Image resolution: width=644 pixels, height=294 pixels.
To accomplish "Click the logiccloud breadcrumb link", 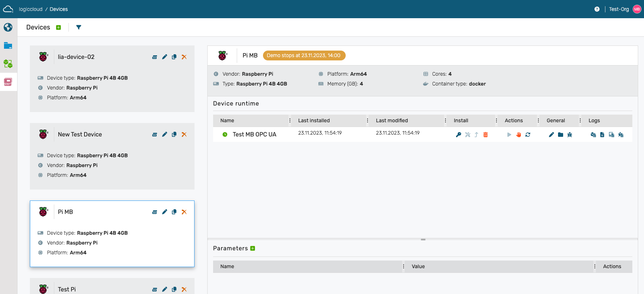I will [x=31, y=9].
